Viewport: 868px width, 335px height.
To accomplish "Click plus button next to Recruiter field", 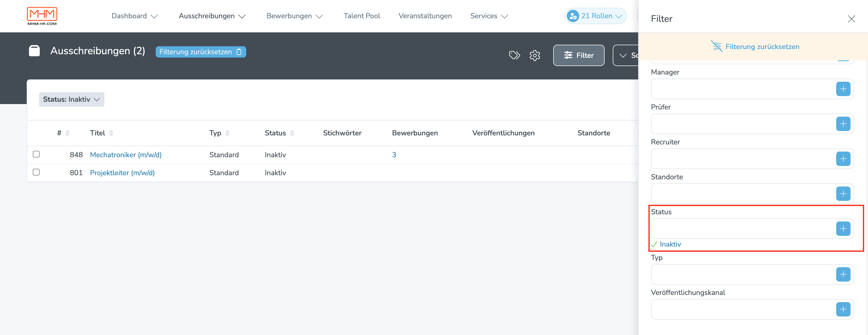I will (x=843, y=159).
